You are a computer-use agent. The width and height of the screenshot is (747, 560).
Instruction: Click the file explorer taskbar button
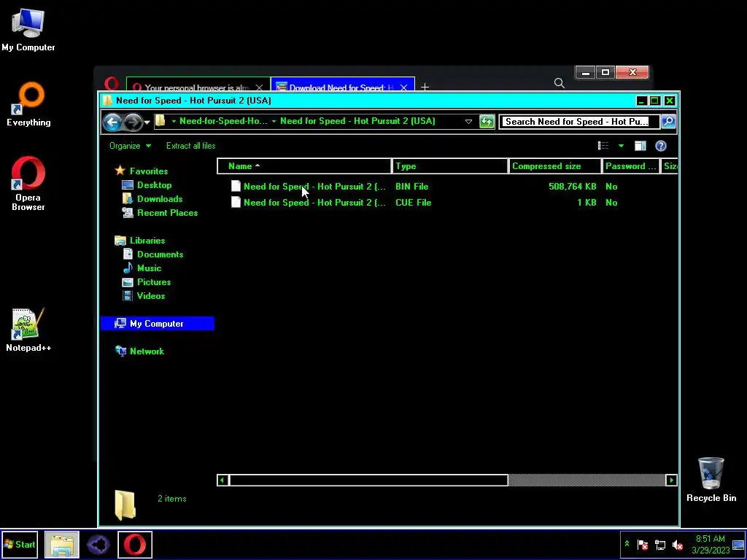tap(62, 544)
